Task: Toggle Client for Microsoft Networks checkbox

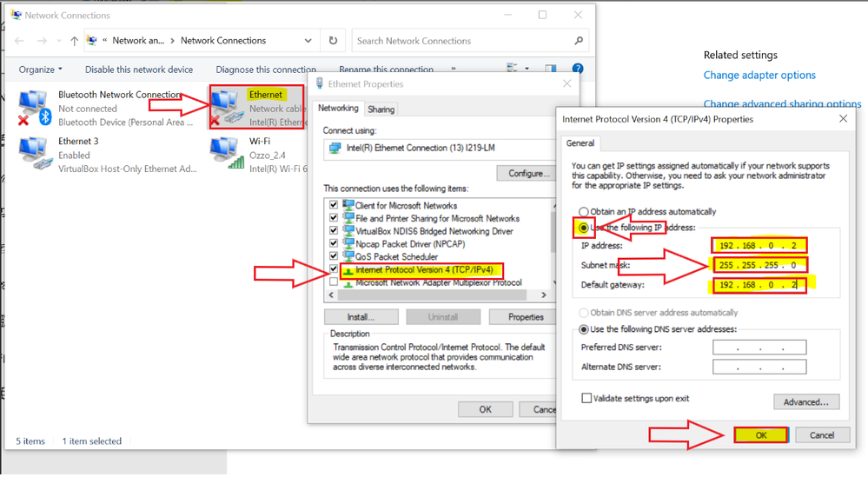Action: coord(333,206)
